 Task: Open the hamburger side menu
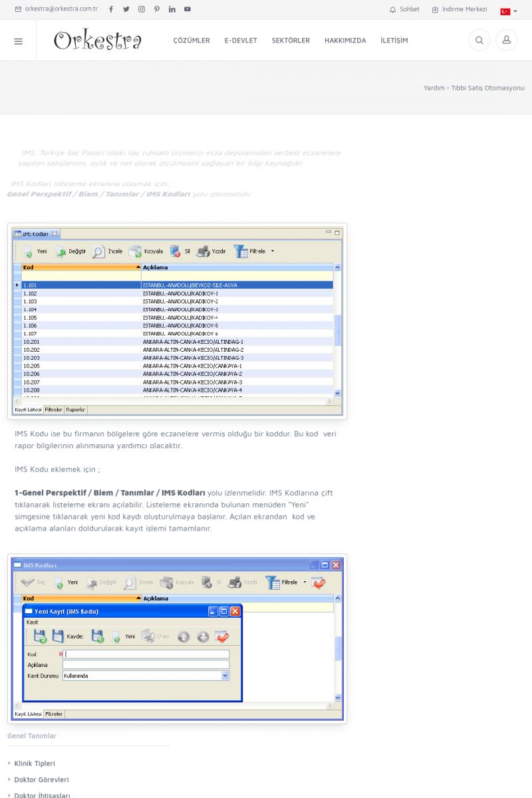click(18, 41)
